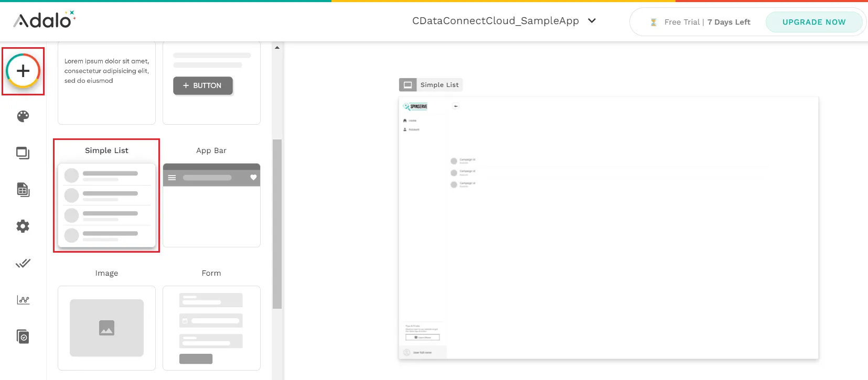The width and height of the screenshot is (868, 380).
Task: Pick the Lorem ipsum Text component
Action: pos(106,84)
